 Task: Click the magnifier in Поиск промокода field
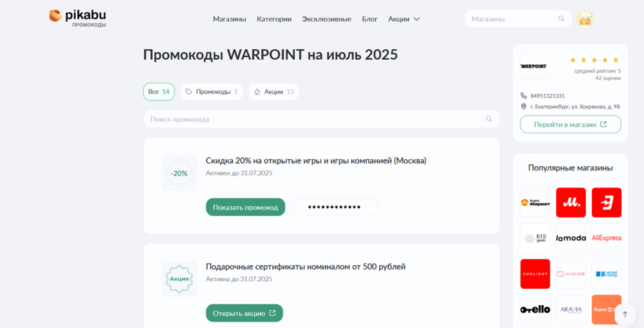click(489, 119)
